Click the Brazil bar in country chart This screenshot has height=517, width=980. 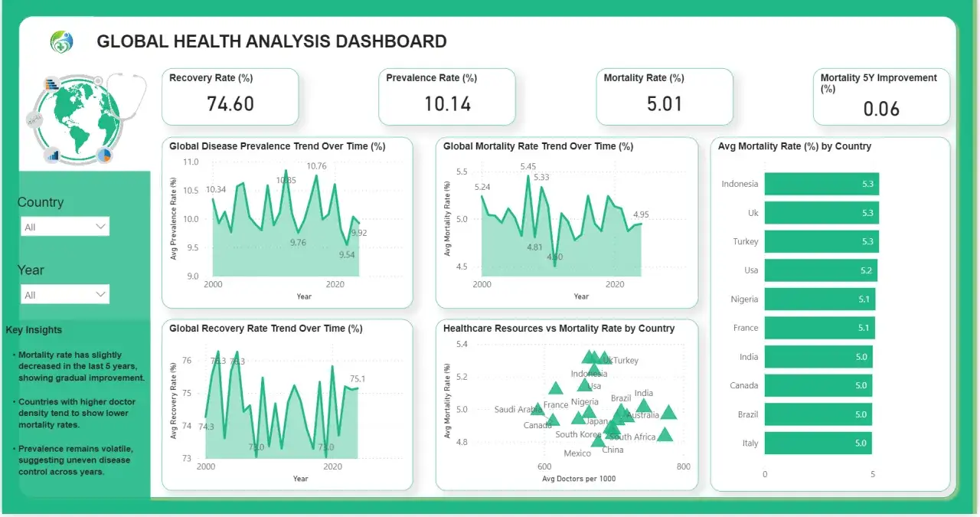point(818,414)
